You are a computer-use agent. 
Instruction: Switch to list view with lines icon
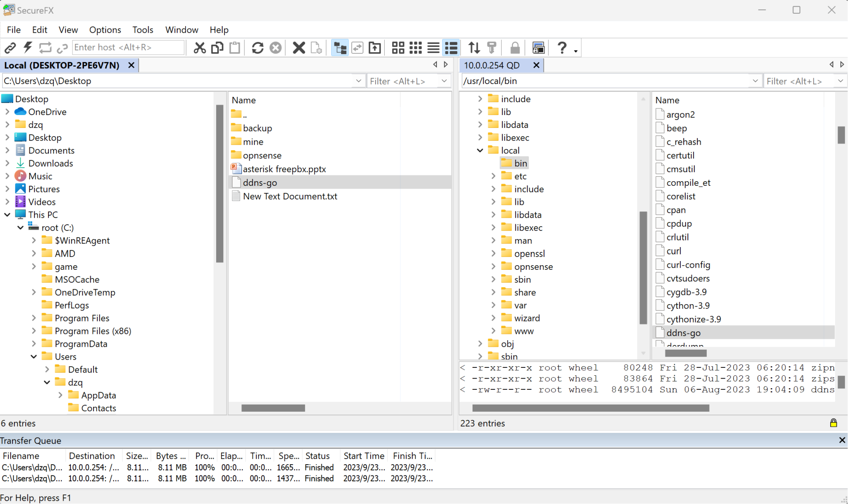coord(434,48)
